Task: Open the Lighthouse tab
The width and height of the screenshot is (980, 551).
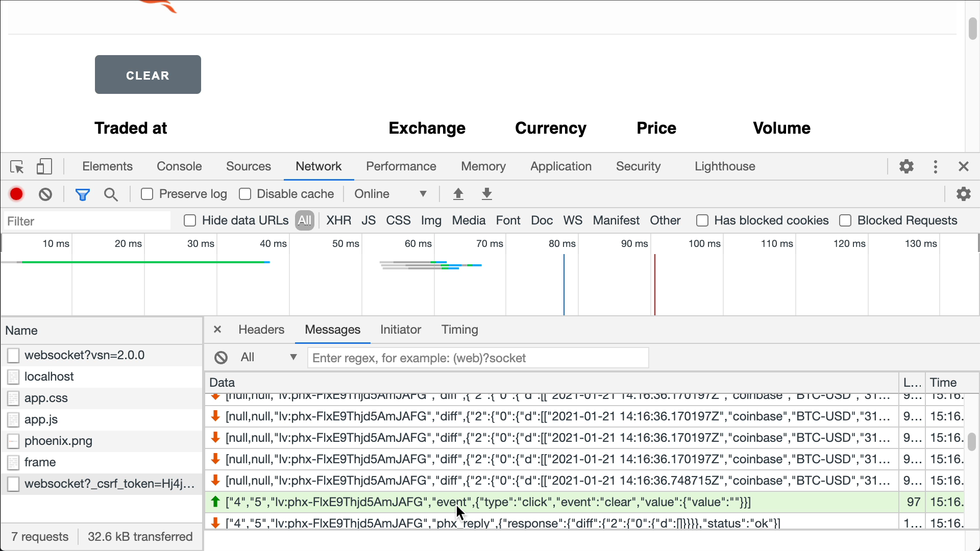Action: (725, 166)
